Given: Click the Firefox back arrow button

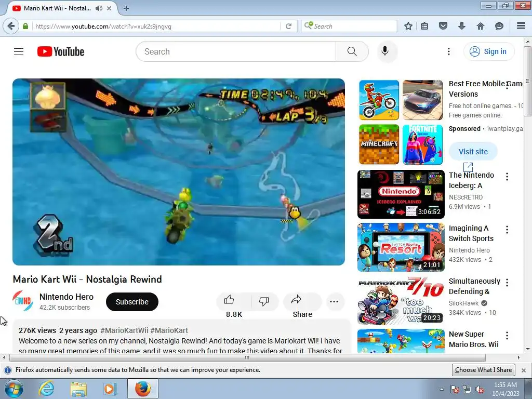Looking at the screenshot, I should click(x=11, y=26).
